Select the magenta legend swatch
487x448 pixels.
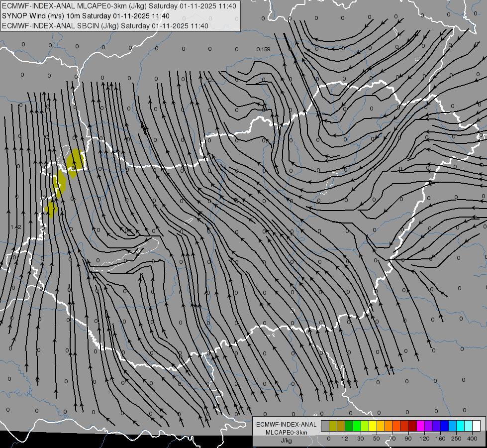(x=420, y=426)
